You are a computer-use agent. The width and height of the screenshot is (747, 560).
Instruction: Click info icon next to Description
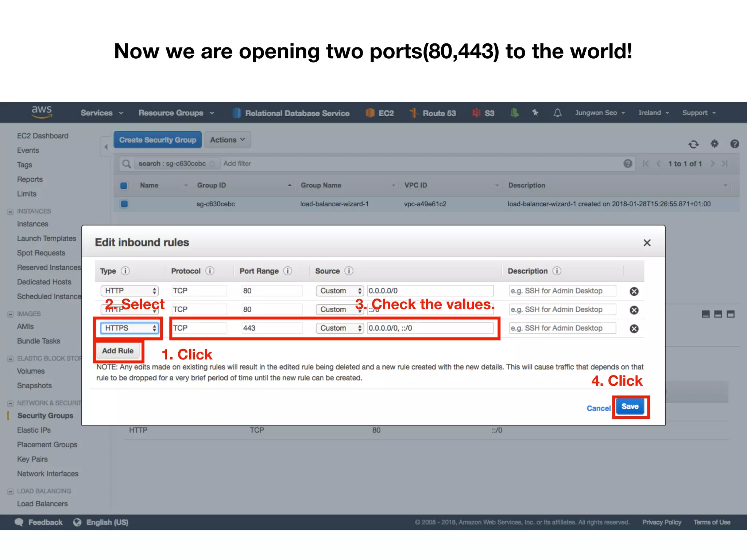tap(557, 271)
